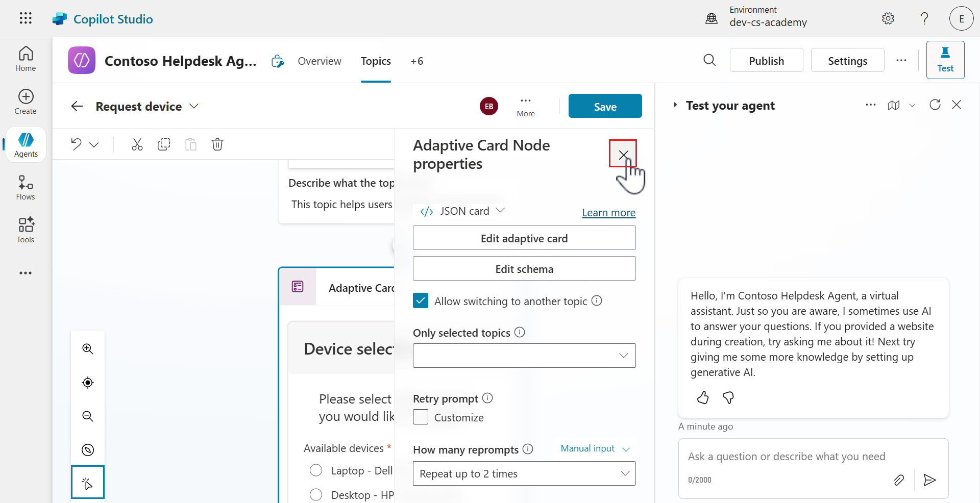Reset the canvas view with the center icon

[x=87, y=383]
